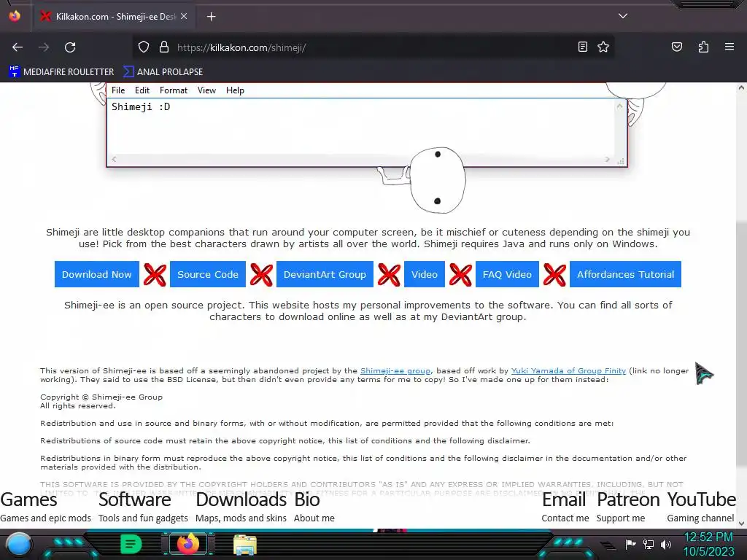View site security padlock info

pos(164,47)
